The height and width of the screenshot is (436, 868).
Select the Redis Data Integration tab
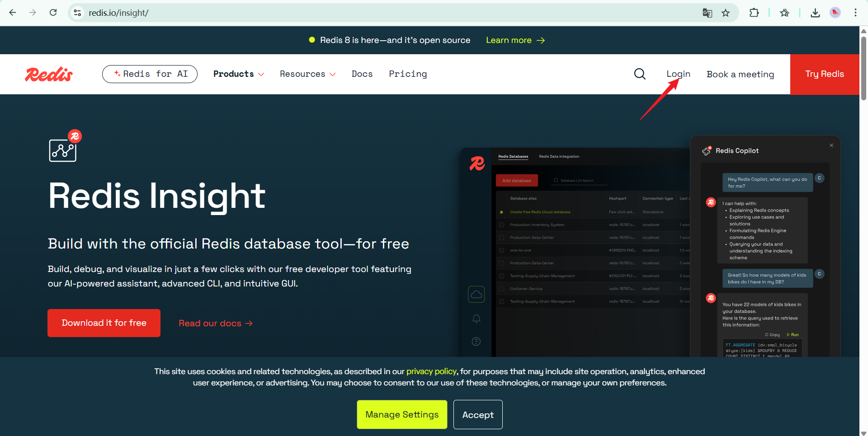pyautogui.click(x=559, y=157)
